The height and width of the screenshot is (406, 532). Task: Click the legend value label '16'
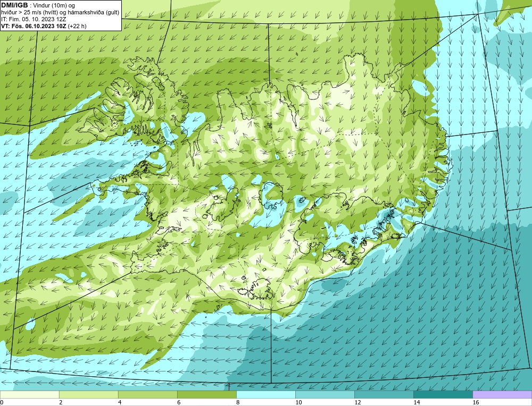pos(476,402)
